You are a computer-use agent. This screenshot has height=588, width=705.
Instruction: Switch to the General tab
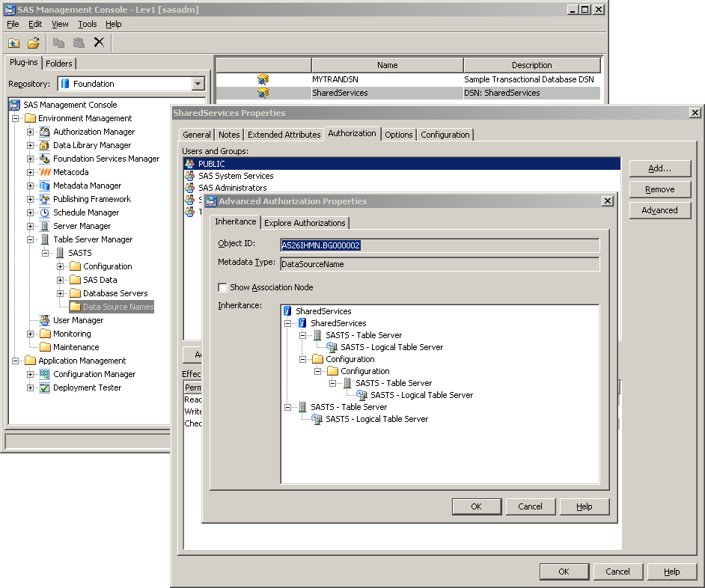click(x=197, y=135)
